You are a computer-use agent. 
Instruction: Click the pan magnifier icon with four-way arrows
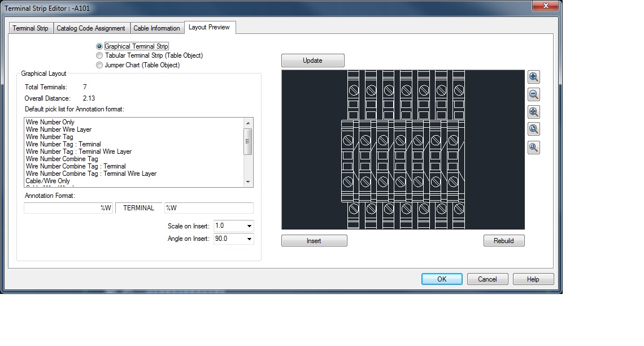point(533,112)
